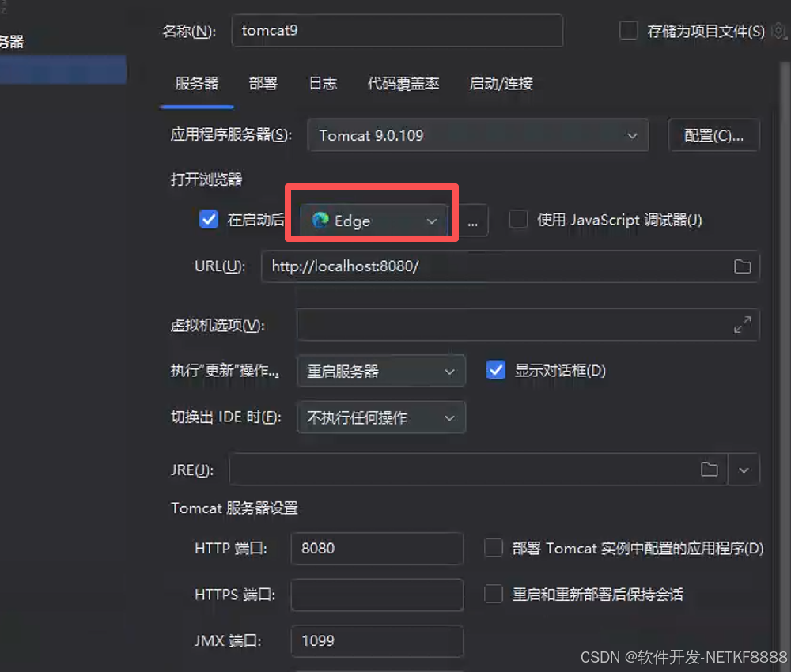Switch to the 部署 tab
The height and width of the screenshot is (672, 791).
tap(263, 83)
